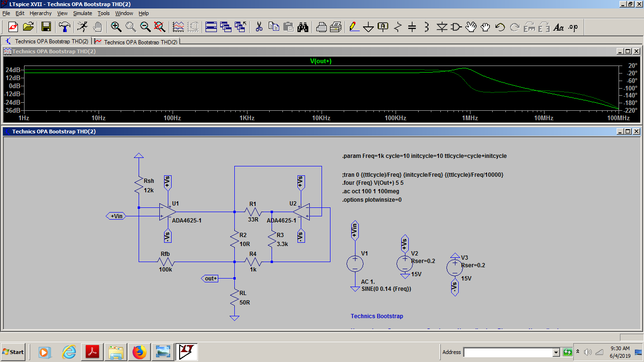Expand the taskbar Address dropdown arrow
The width and height of the screenshot is (644, 362).
(x=556, y=352)
